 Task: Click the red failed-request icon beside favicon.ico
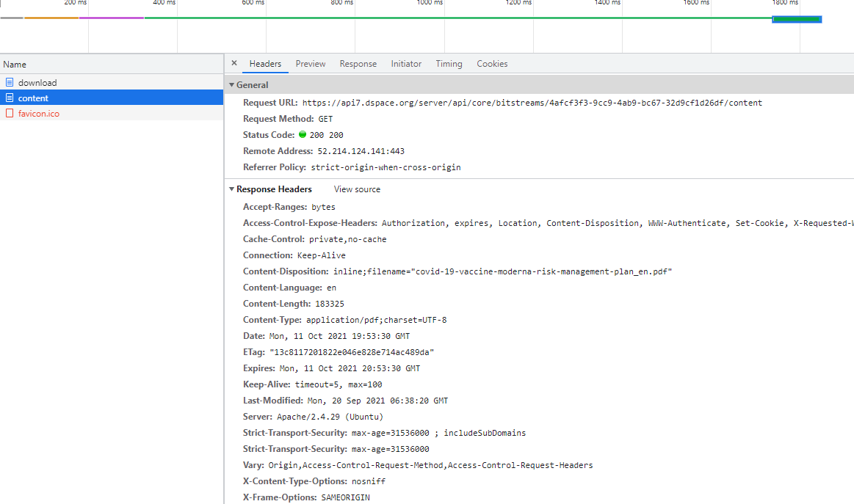tap(10, 113)
